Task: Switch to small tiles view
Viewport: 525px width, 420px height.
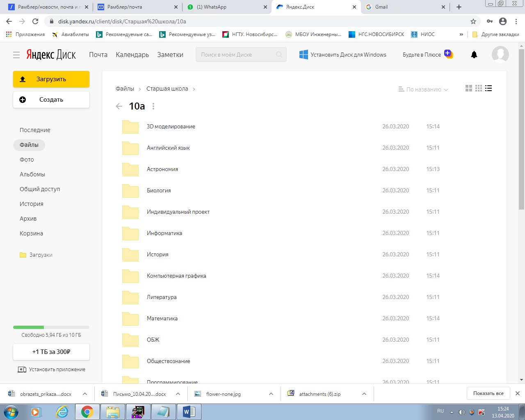Action: coord(479,88)
